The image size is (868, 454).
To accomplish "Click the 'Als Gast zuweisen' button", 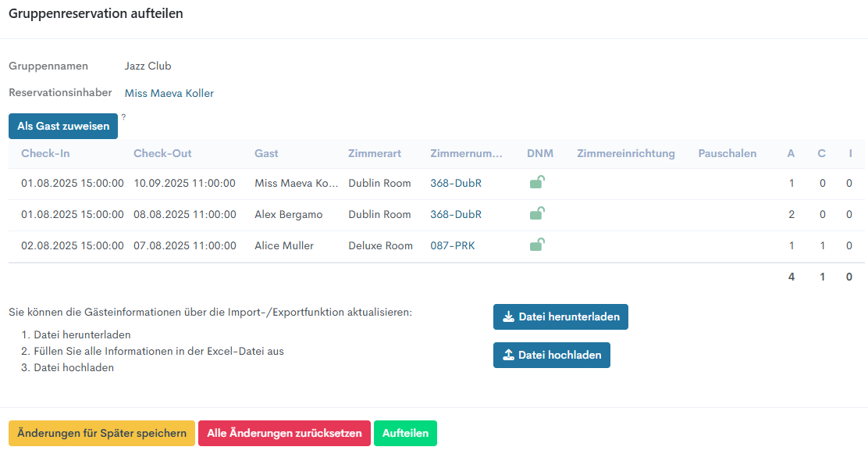I will (63, 127).
